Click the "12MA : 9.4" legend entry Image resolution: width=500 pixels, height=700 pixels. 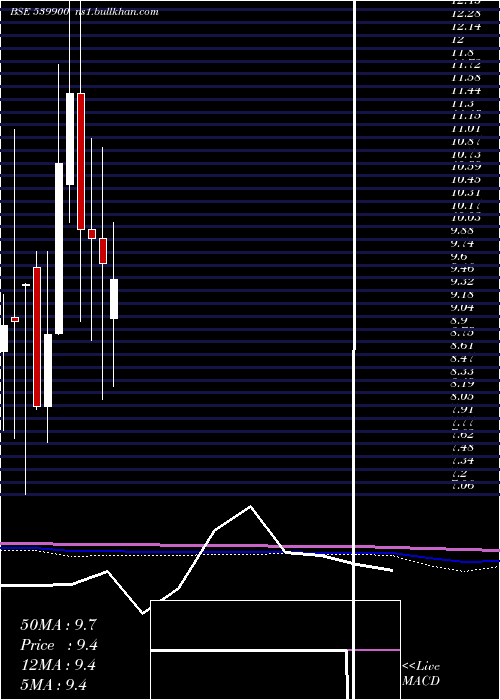coord(58,665)
